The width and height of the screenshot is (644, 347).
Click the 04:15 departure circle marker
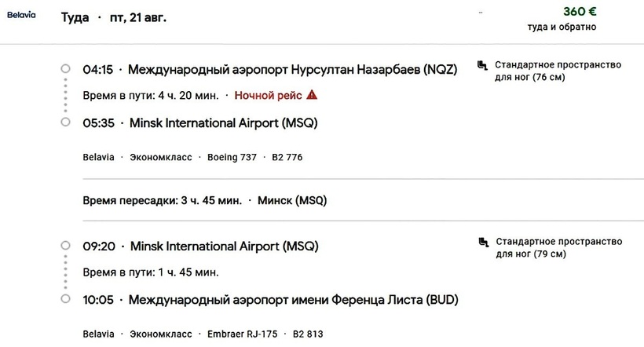(66, 69)
